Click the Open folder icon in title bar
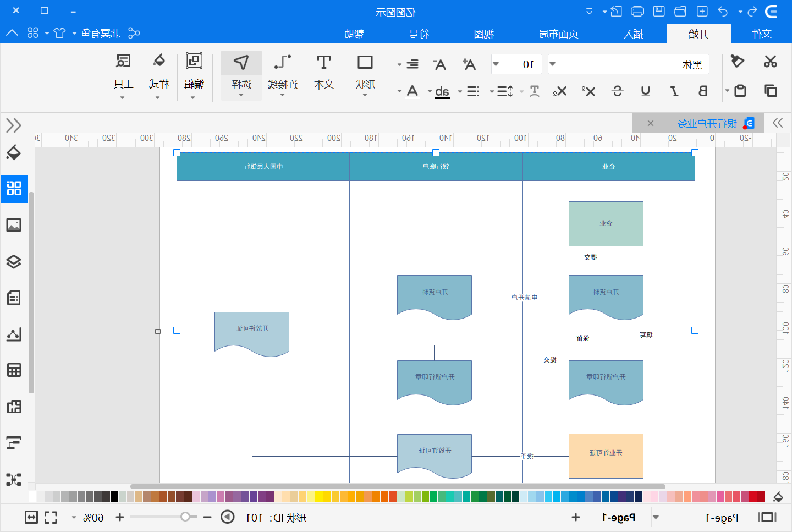 pyautogui.click(x=680, y=11)
